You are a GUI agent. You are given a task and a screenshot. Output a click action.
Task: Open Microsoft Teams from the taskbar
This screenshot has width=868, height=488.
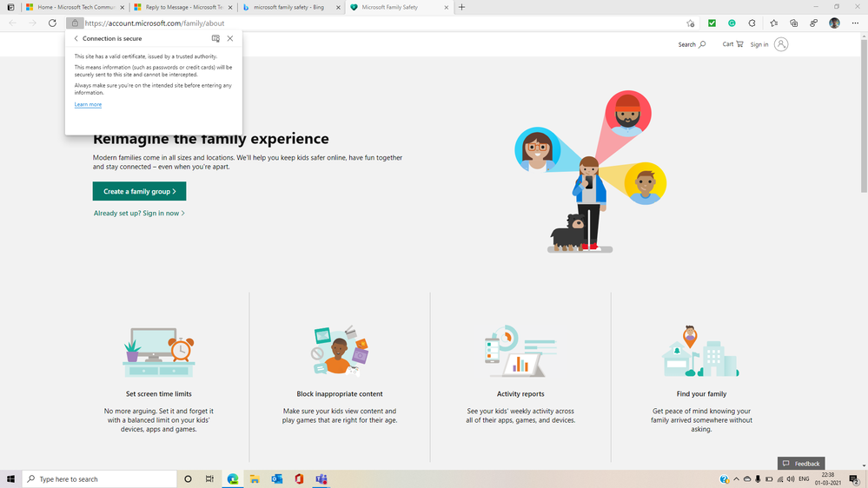point(321,479)
